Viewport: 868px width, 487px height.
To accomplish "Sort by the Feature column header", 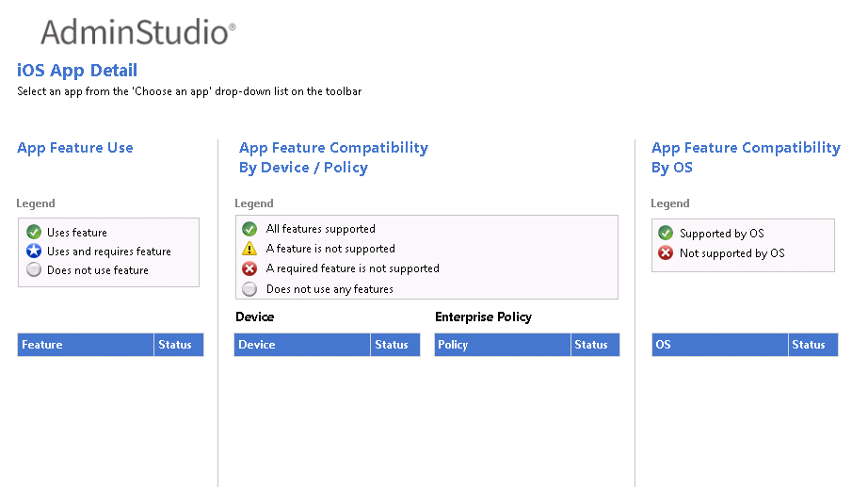I will tap(85, 345).
